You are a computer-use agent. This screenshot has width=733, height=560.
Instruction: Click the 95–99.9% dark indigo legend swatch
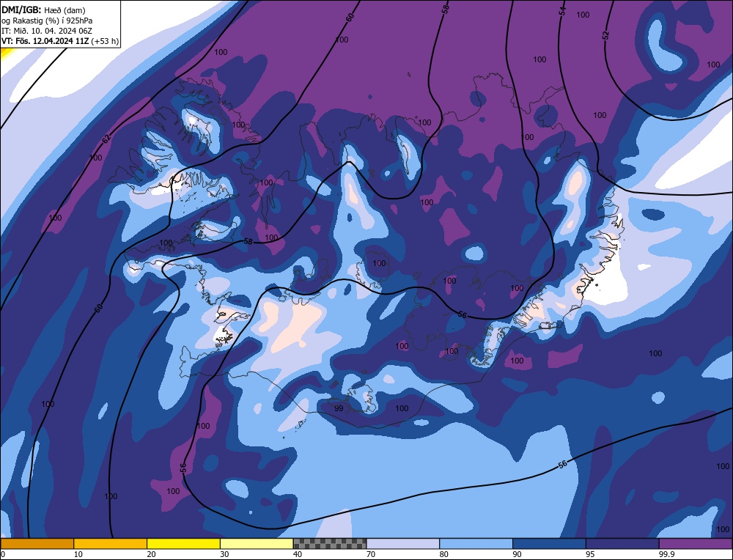[622, 543]
